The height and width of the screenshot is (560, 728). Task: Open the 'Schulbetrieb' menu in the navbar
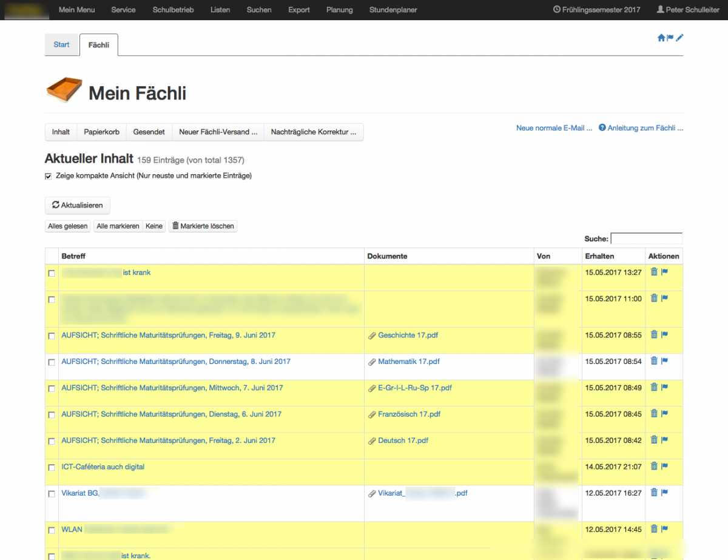pos(173,10)
